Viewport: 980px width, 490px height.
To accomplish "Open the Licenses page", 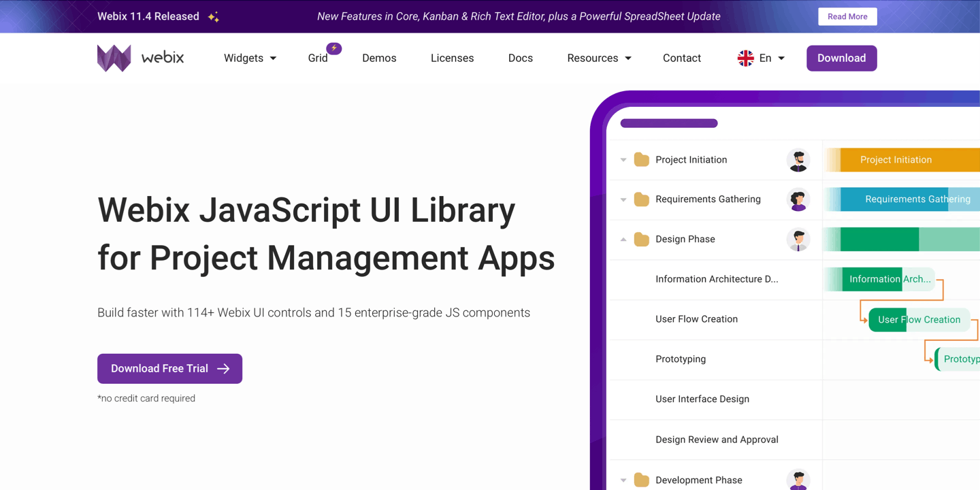I will point(452,59).
